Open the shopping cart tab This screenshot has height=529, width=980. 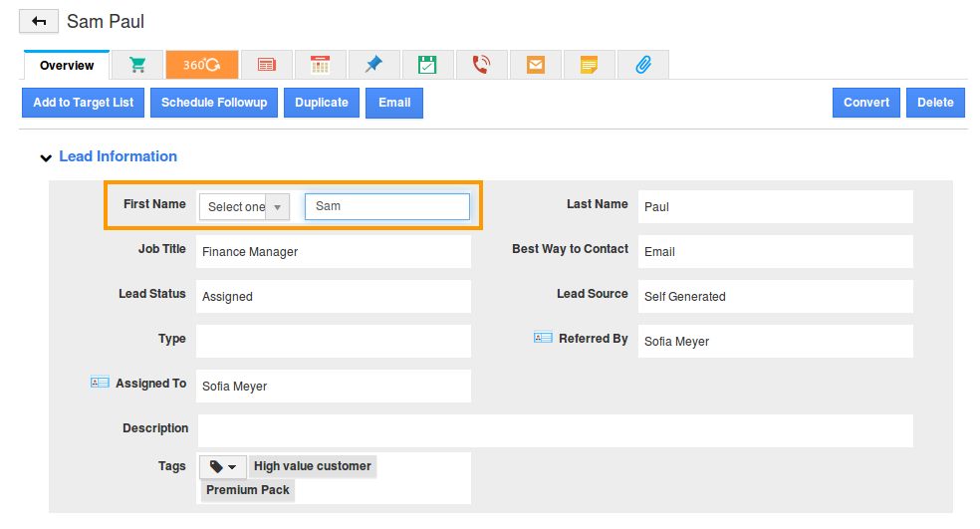[137, 65]
